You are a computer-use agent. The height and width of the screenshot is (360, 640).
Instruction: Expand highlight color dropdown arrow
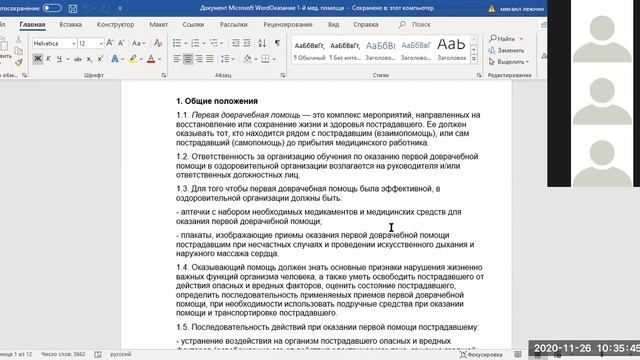coord(141,59)
